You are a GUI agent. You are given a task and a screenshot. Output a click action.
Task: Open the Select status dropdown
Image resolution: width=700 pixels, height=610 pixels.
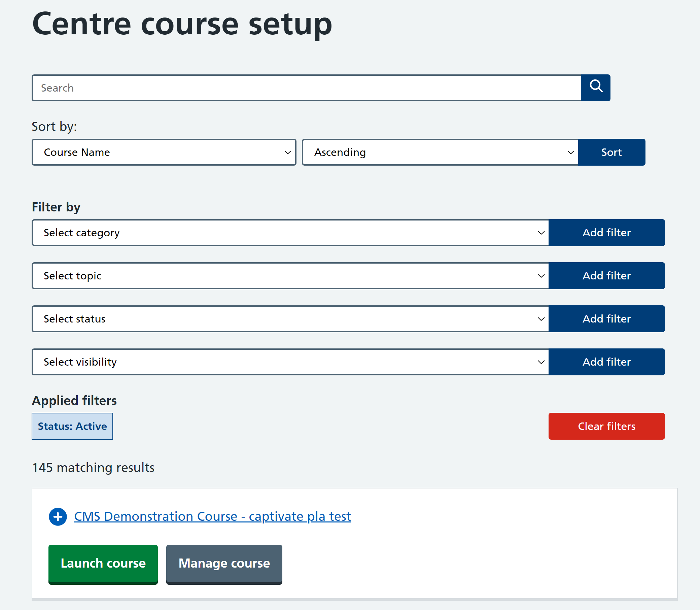[290, 319]
